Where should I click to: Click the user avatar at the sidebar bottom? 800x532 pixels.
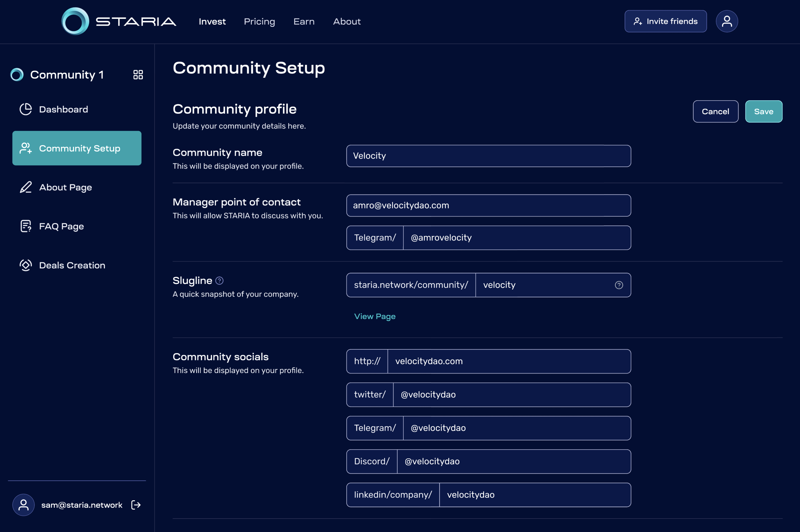[23, 505]
